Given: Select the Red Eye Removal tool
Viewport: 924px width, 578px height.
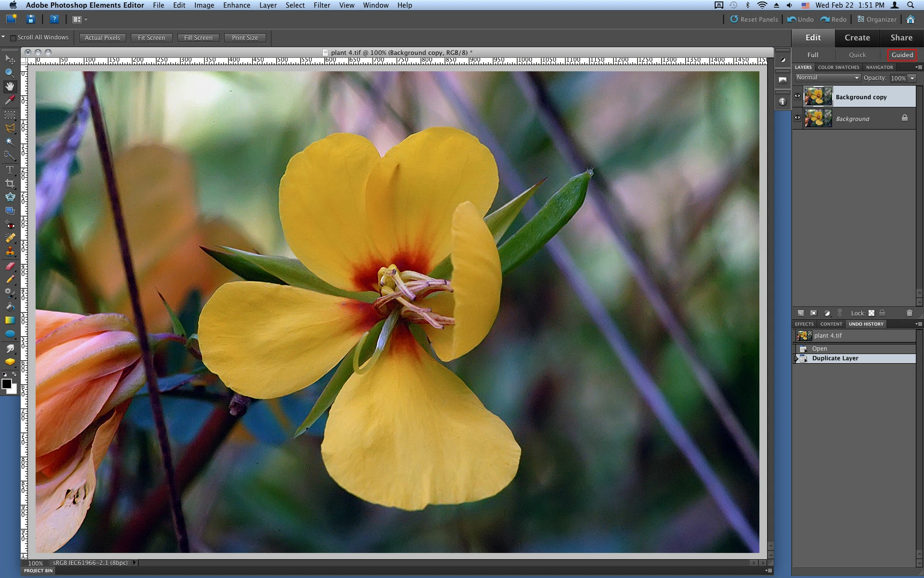Looking at the screenshot, I should (x=10, y=224).
